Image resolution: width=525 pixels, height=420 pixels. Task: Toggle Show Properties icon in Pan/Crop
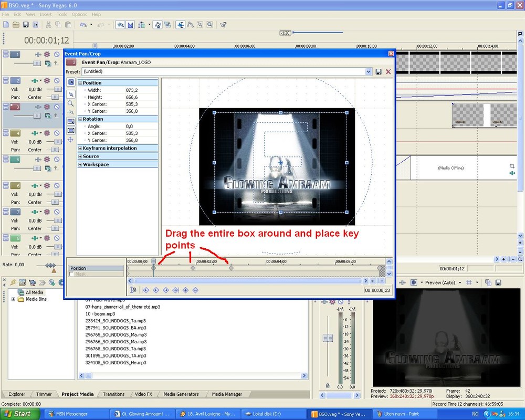71,82
